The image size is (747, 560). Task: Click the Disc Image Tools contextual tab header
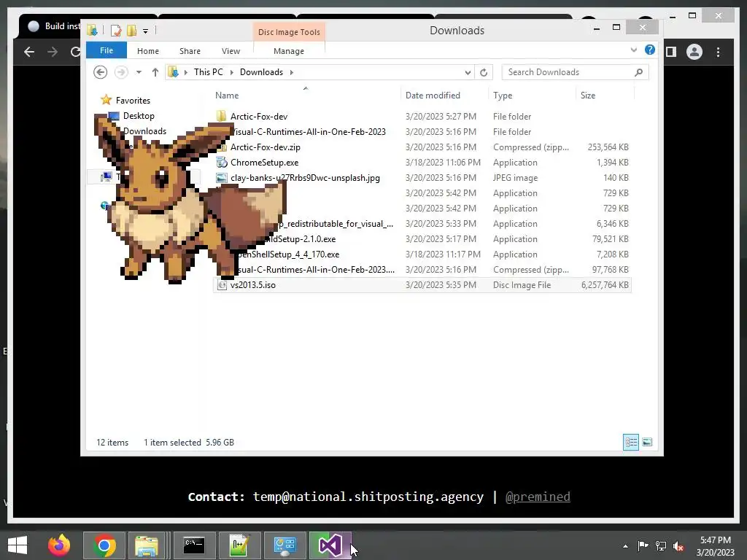pos(289,32)
